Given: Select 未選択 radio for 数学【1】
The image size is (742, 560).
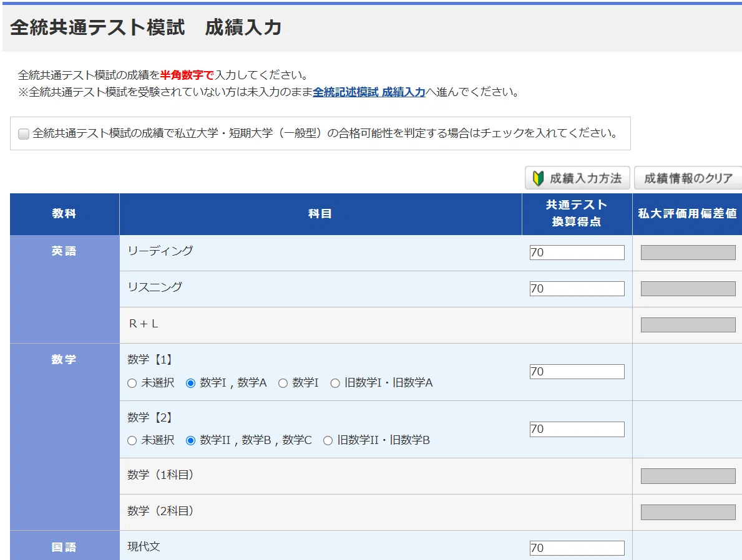Looking at the screenshot, I should pos(132,383).
